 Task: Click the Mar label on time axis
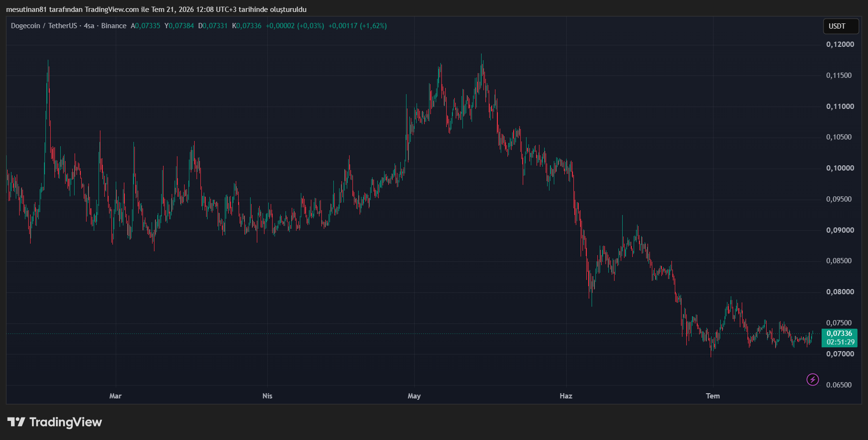[x=115, y=396]
